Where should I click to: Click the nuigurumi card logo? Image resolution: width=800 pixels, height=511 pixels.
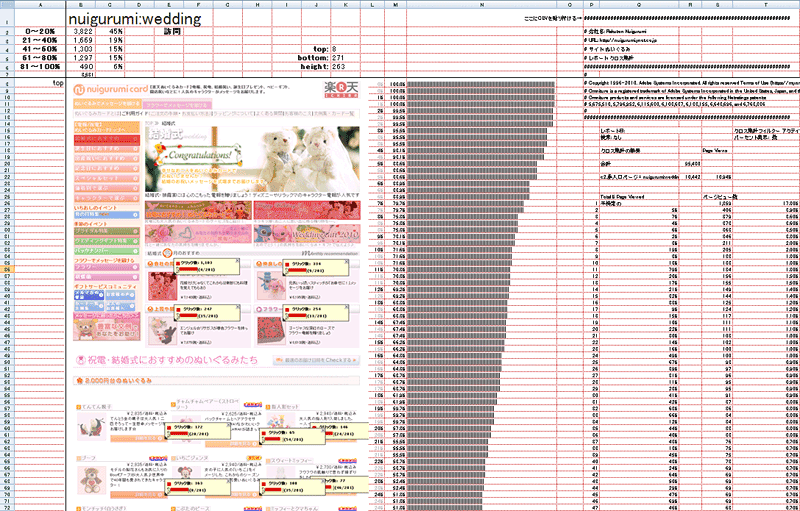pyautogui.click(x=105, y=89)
